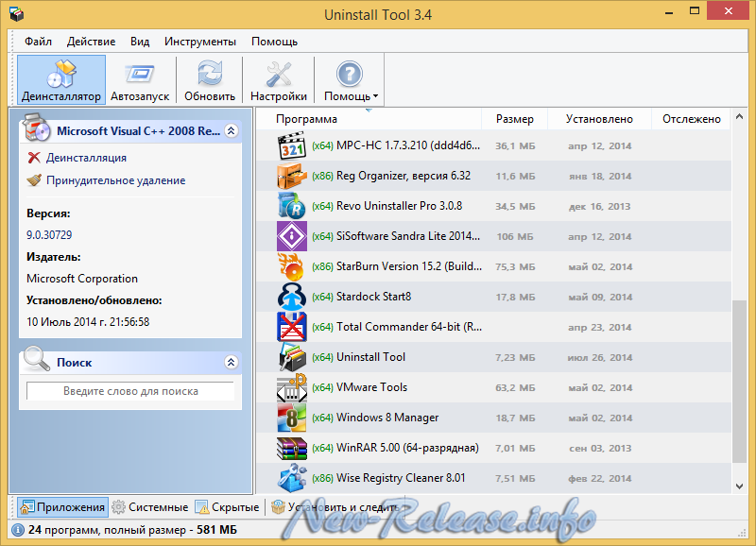Click the scrollbar down arrow
Image resolution: width=756 pixels, height=546 pixels.
click(739, 486)
